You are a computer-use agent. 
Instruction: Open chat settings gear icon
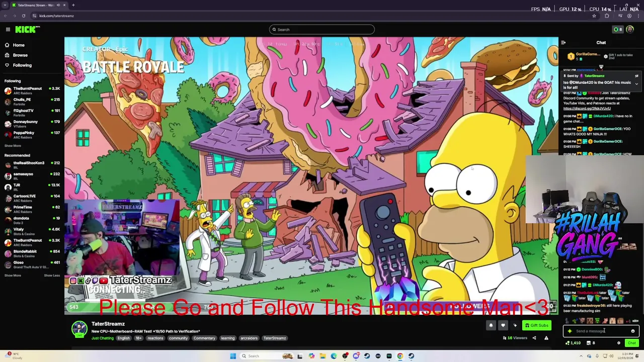(x=619, y=343)
